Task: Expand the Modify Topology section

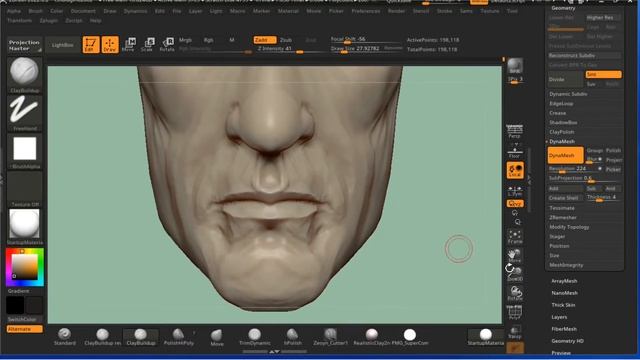Action: coord(569,227)
